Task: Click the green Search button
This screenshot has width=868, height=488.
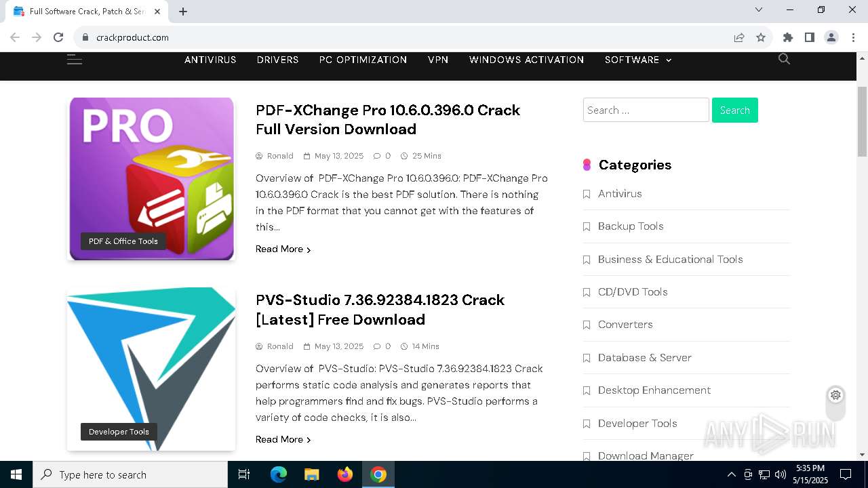Action: [734, 110]
